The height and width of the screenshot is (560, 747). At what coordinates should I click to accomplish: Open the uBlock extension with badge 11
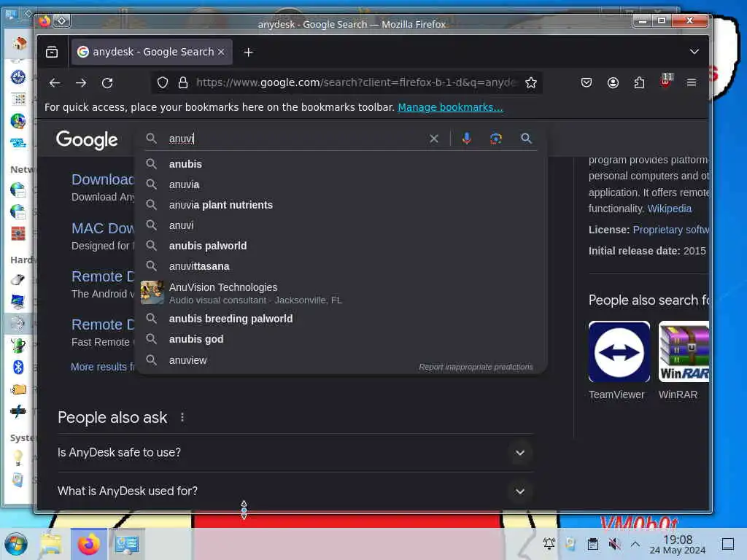666,81
